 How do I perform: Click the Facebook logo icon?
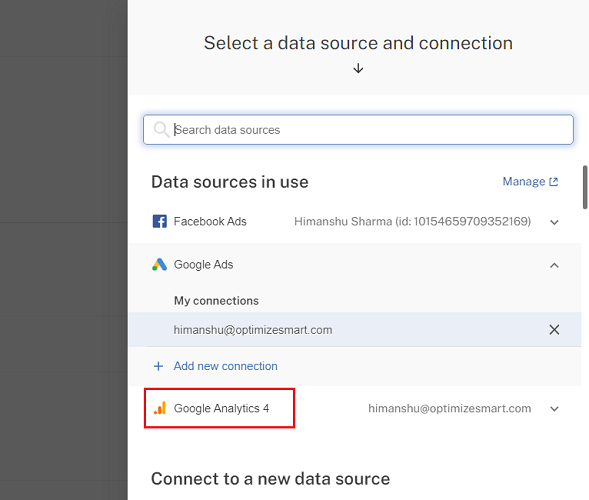click(x=160, y=221)
